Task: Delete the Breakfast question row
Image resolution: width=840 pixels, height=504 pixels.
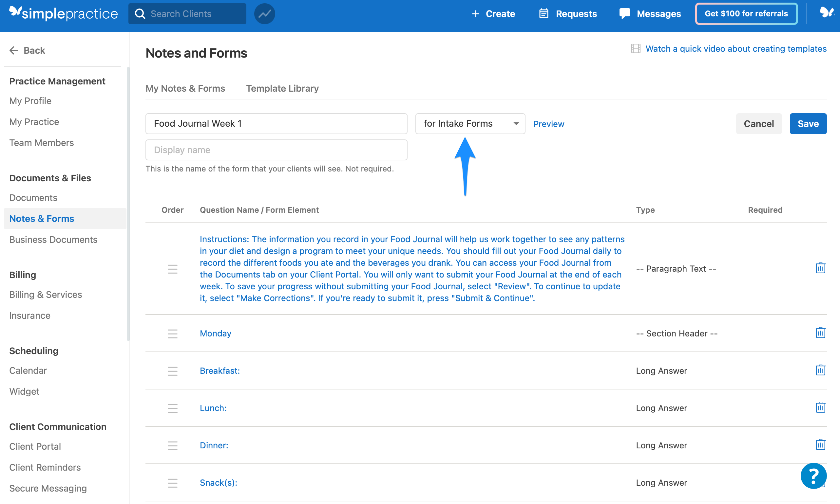Action: [820, 370]
